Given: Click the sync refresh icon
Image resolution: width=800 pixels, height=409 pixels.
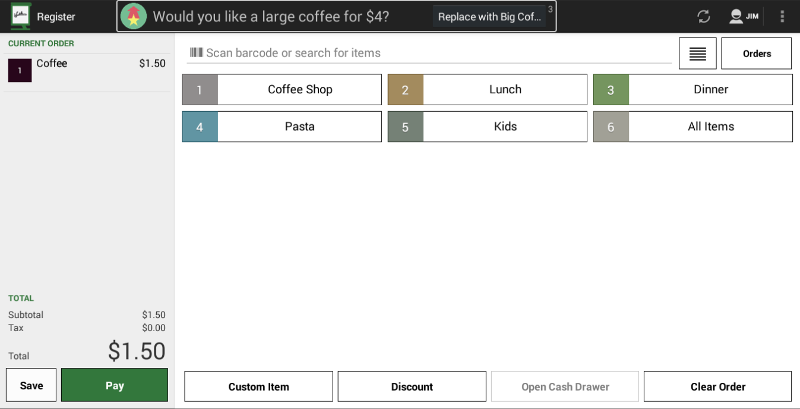Looking at the screenshot, I should click(x=704, y=16).
